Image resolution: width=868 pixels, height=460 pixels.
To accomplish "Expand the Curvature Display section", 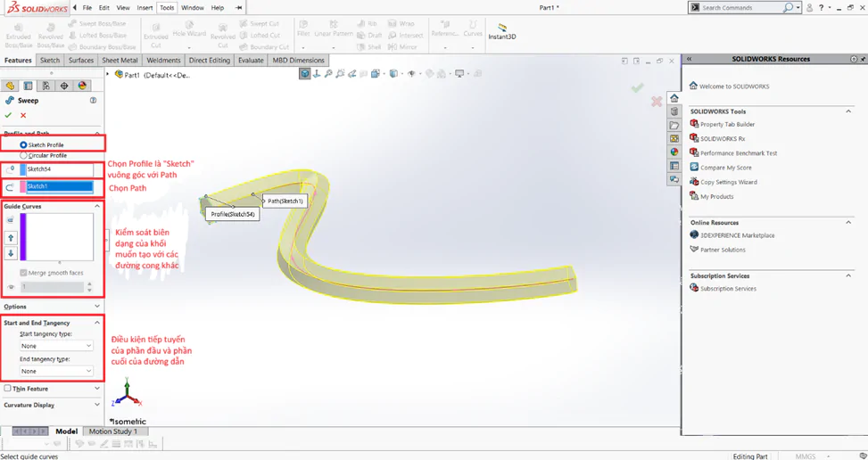I will point(97,405).
